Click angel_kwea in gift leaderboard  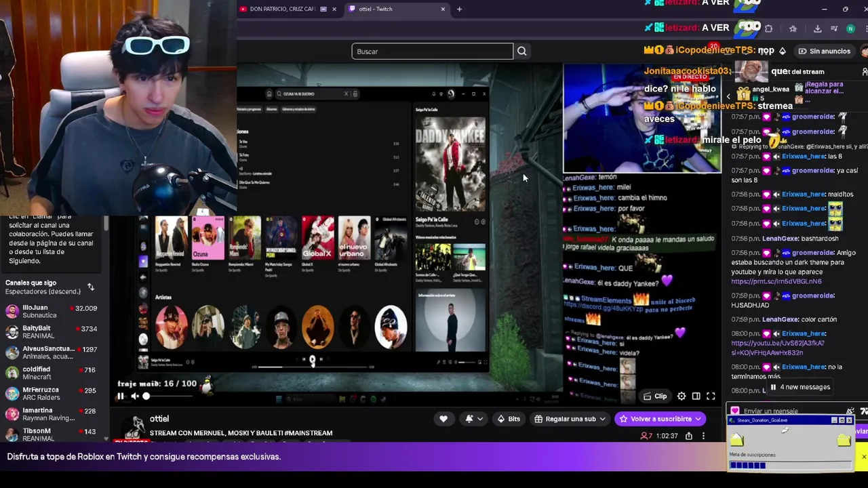(x=770, y=89)
